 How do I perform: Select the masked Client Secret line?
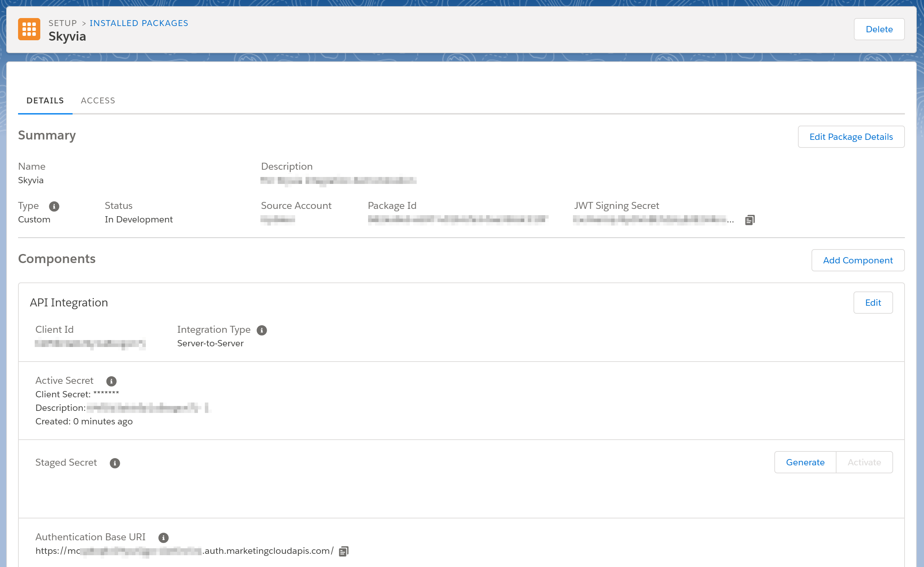77,395
